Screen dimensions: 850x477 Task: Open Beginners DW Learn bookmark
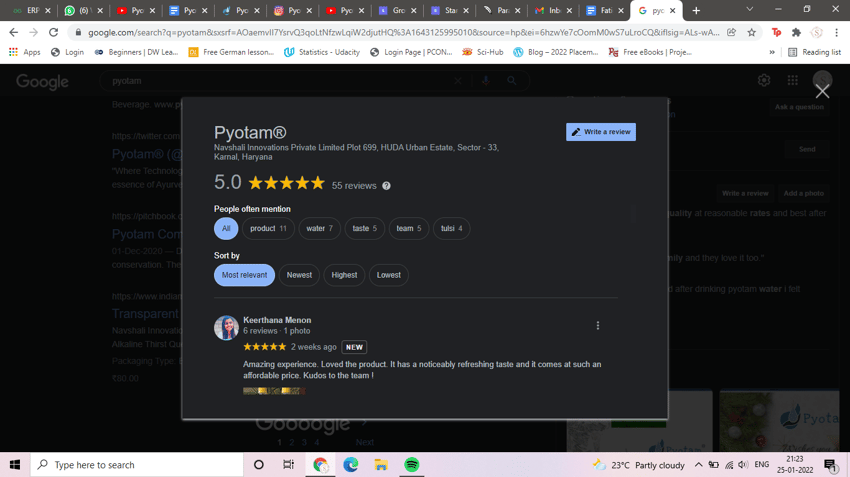tap(136, 52)
